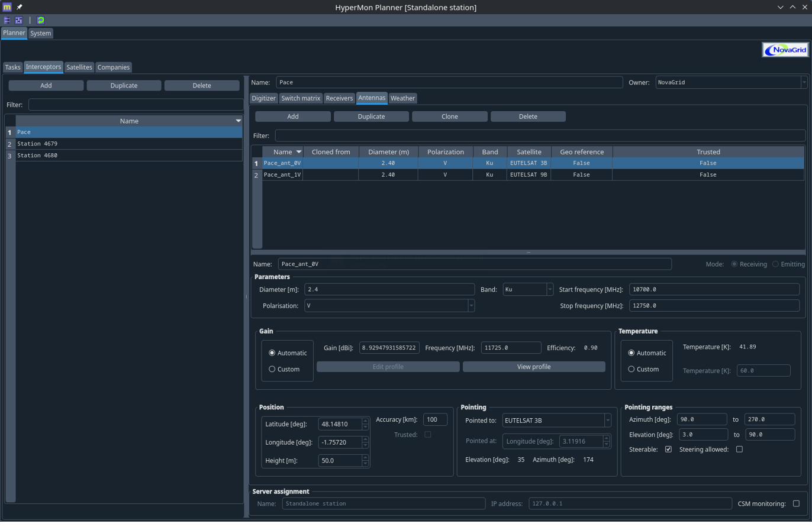Click the EUTELSAT 9B satellite cell
This screenshot has height=530, width=812.
tap(529, 174)
